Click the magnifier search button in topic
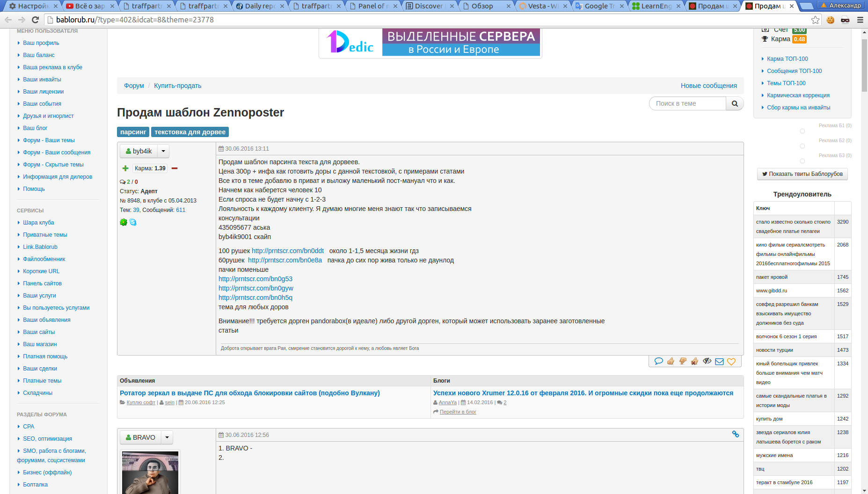The width and height of the screenshot is (868, 494). click(x=735, y=103)
